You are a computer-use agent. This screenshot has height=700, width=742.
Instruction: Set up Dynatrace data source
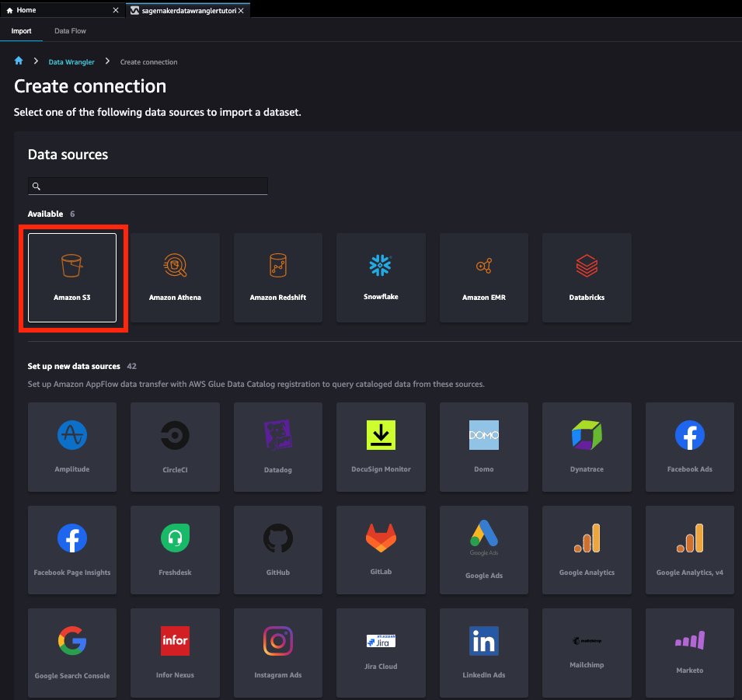click(x=587, y=447)
